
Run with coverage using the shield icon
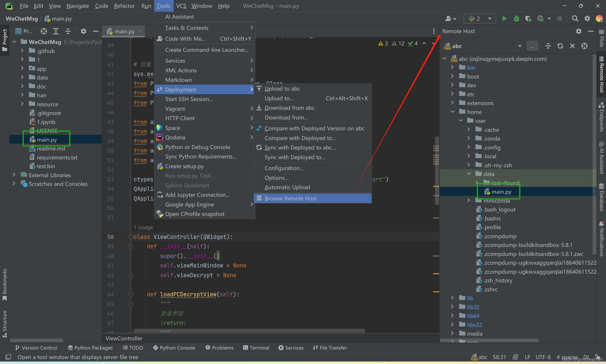point(528,18)
